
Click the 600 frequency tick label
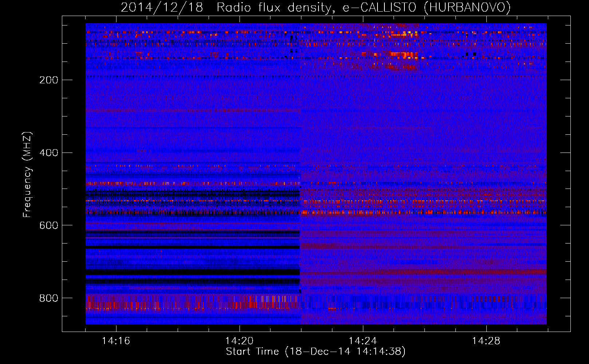pos(49,226)
